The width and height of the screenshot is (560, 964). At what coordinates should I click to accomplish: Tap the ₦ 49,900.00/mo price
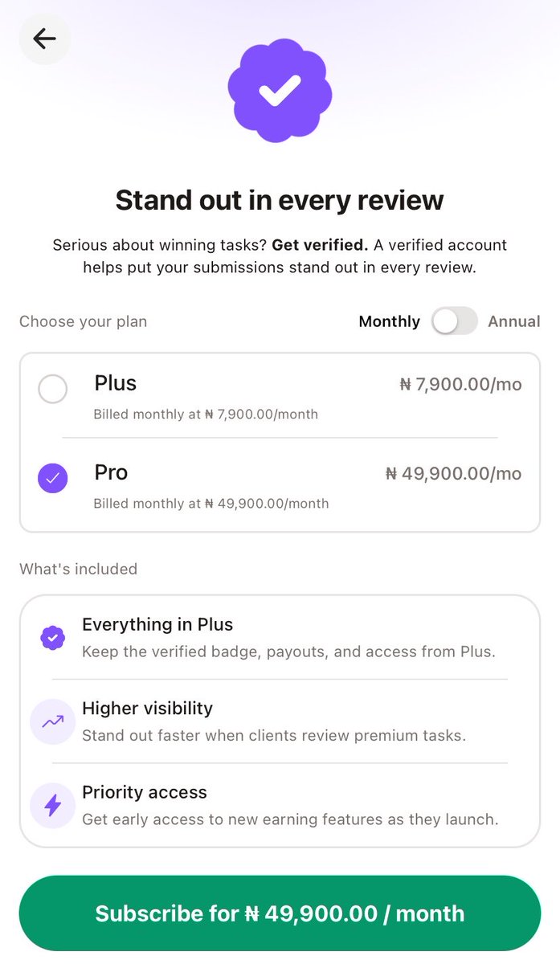pos(453,474)
